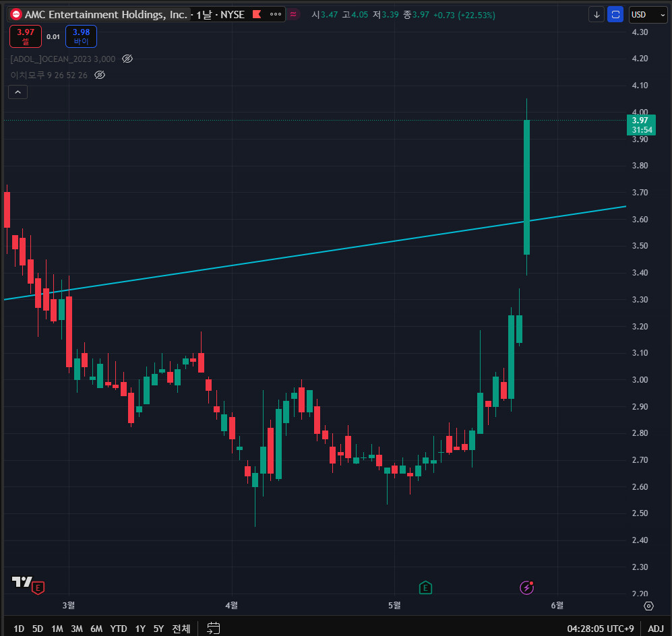Click the AMC Entertainment Holdings symbol name
This screenshot has width=672, height=636.
click(106, 15)
